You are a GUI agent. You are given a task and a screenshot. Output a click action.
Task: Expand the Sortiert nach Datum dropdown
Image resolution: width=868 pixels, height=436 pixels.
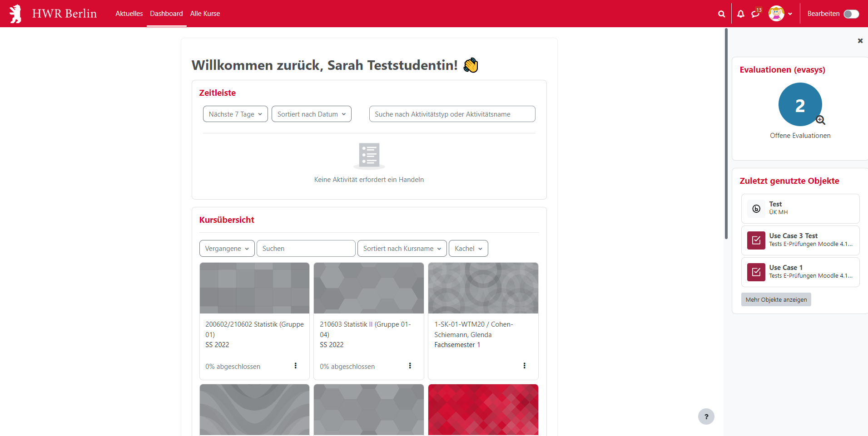311,114
